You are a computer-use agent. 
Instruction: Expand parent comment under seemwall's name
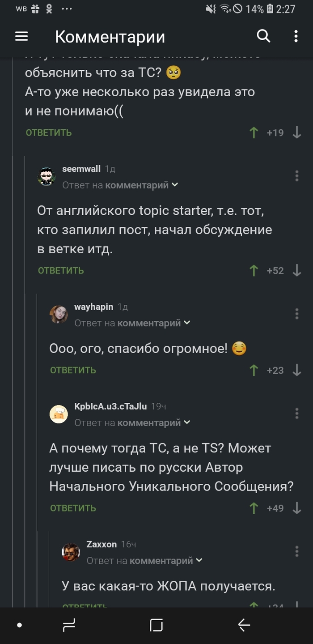pyautogui.click(x=120, y=185)
